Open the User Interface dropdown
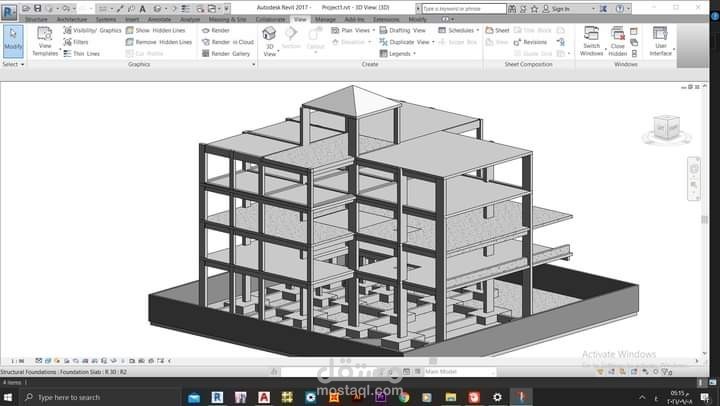Screen dimensions: 720x406 point(661,41)
